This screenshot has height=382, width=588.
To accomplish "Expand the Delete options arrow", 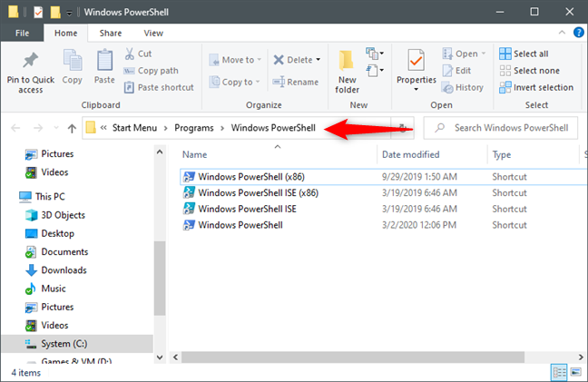I will coord(318,60).
